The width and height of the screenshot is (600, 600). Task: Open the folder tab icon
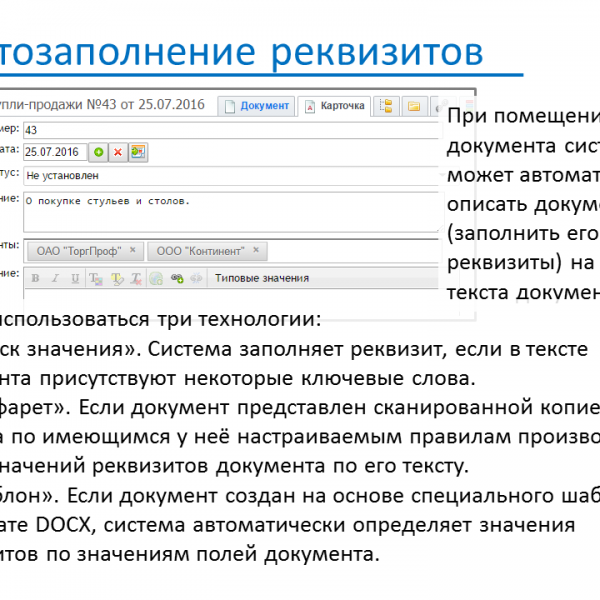click(412, 106)
